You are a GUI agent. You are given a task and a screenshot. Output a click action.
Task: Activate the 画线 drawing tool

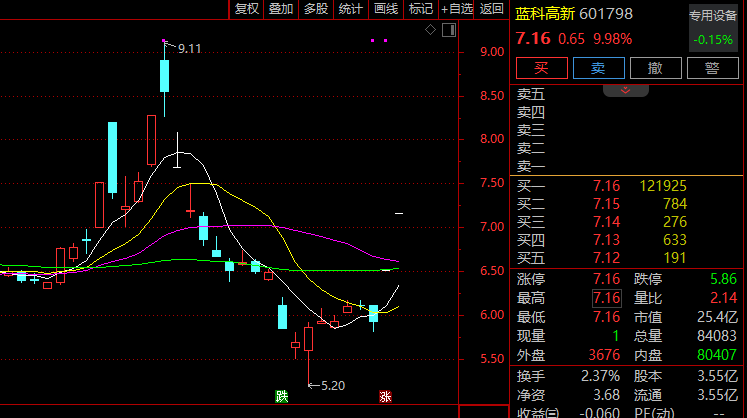click(386, 9)
